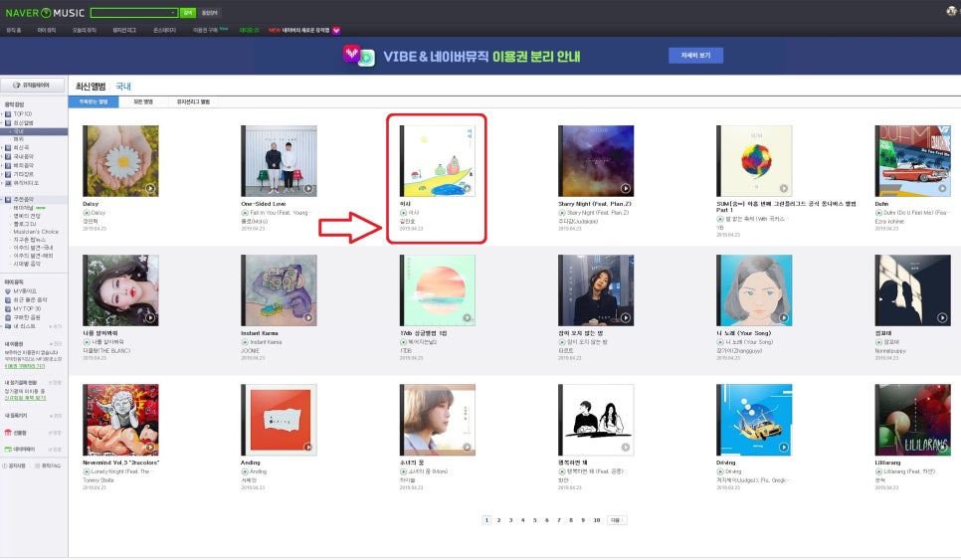The image size is (961, 560).
Task: Click the green search button
Action: [188, 12]
